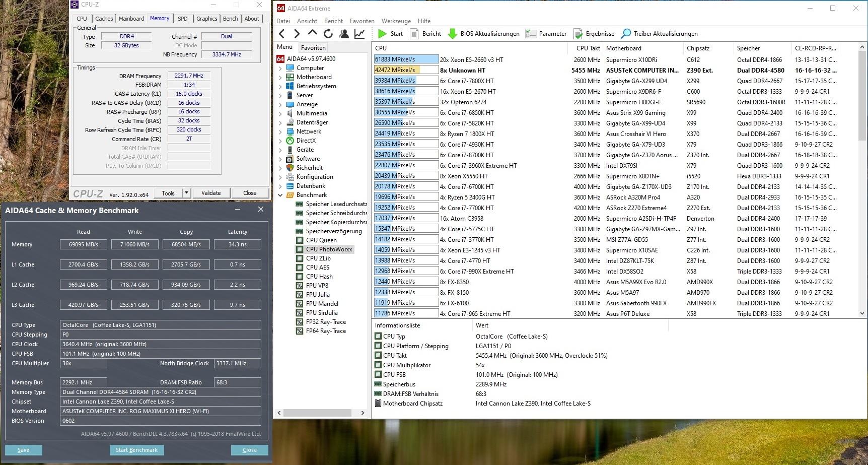Click Treiber Aktualisierungen in the toolbar
The height and width of the screenshot is (465, 868).
660,34
